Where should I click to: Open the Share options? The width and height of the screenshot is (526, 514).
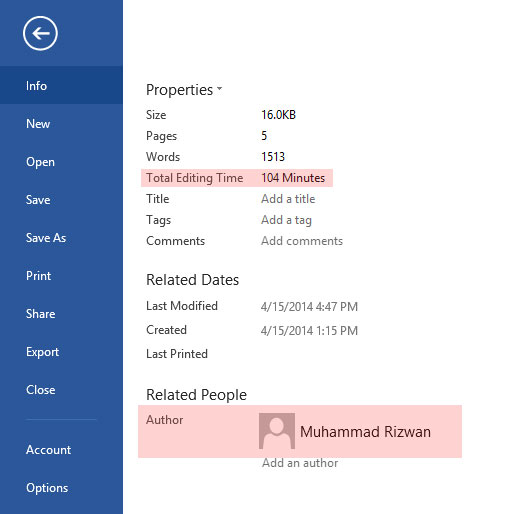click(61, 314)
